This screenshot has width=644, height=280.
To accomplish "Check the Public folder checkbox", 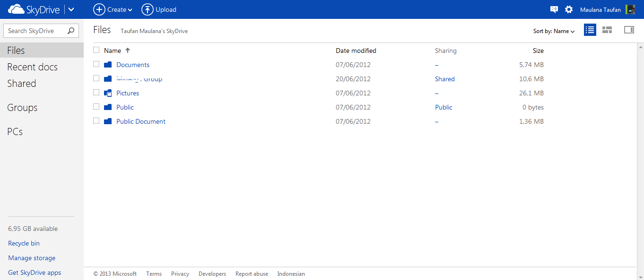I will [x=96, y=107].
